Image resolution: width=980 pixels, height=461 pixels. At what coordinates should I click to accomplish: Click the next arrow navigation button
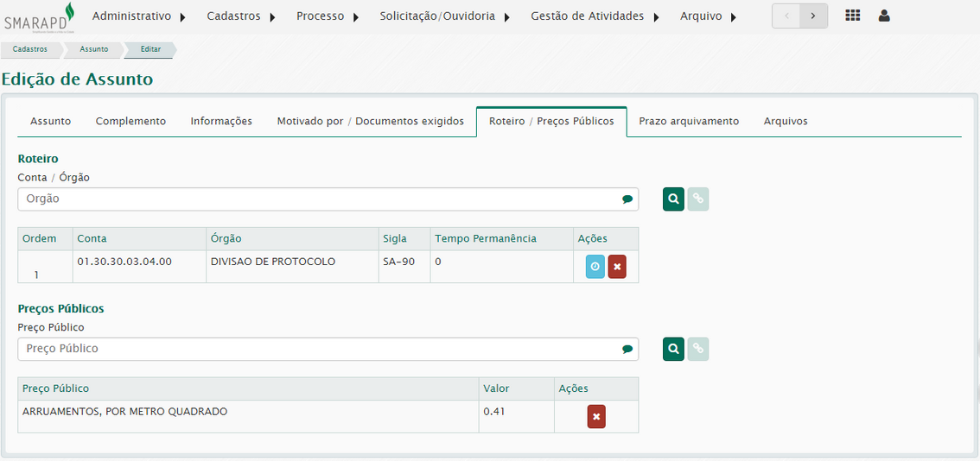pos(813,16)
